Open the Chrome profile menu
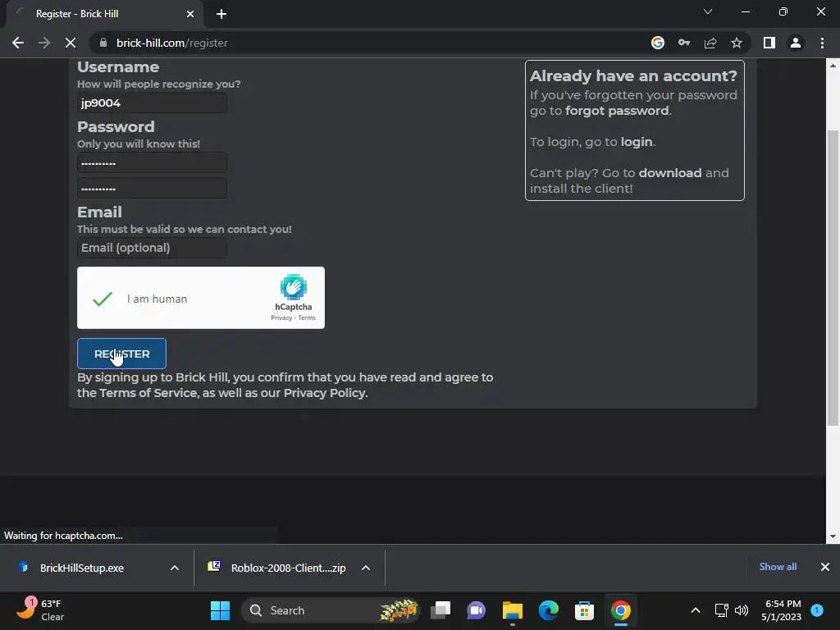 pos(796,43)
